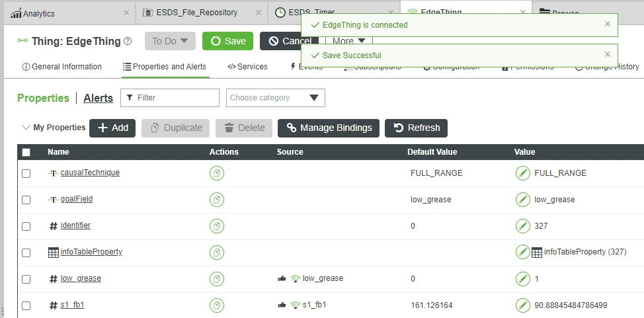
Task: Edit the infoTableProperty value pencil icon
Action: click(x=523, y=253)
